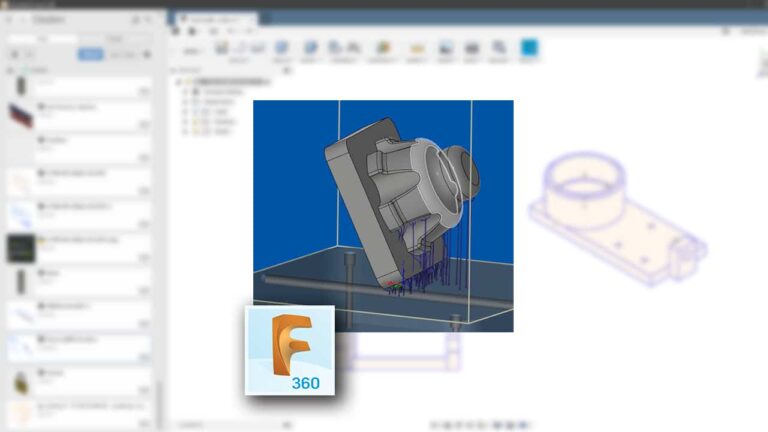Click the Undo arrow icon
This screenshot has width=768, height=432.
[x=231, y=31]
